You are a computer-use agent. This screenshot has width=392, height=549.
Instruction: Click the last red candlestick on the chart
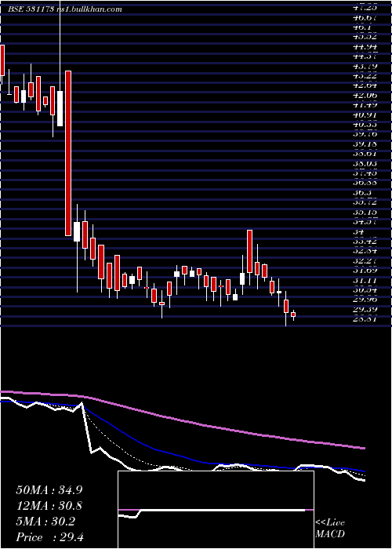(x=293, y=314)
